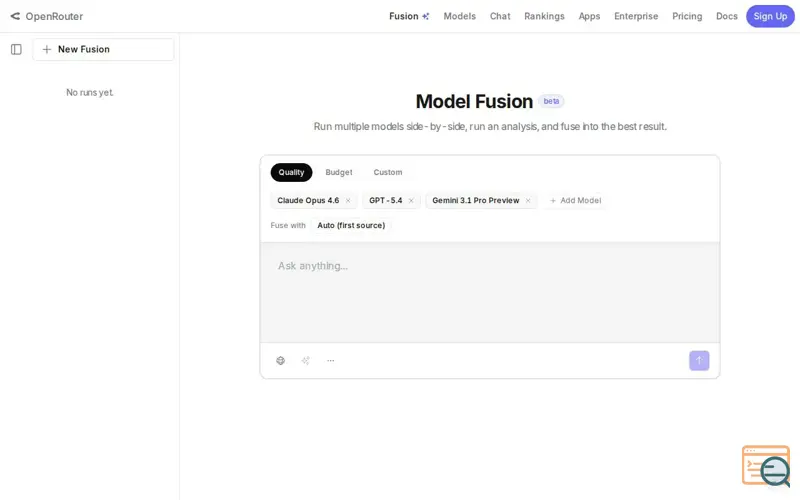Toggle the sidebar panel icon
This screenshot has width=800, height=500.
tap(16, 49)
